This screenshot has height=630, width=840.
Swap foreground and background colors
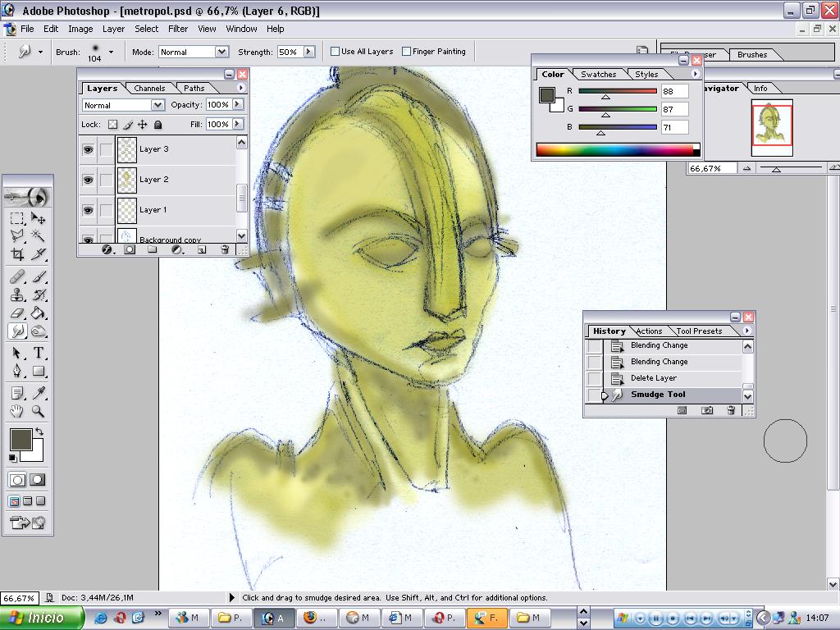point(39,431)
